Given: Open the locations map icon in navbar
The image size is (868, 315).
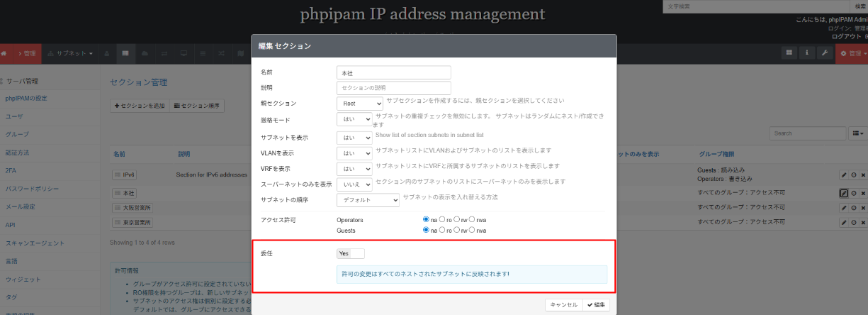Looking at the screenshot, I should click(241, 53).
